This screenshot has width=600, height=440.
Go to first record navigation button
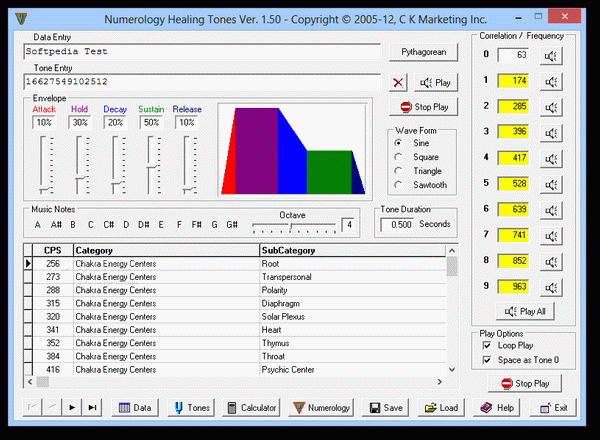pyautogui.click(x=32, y=407)
